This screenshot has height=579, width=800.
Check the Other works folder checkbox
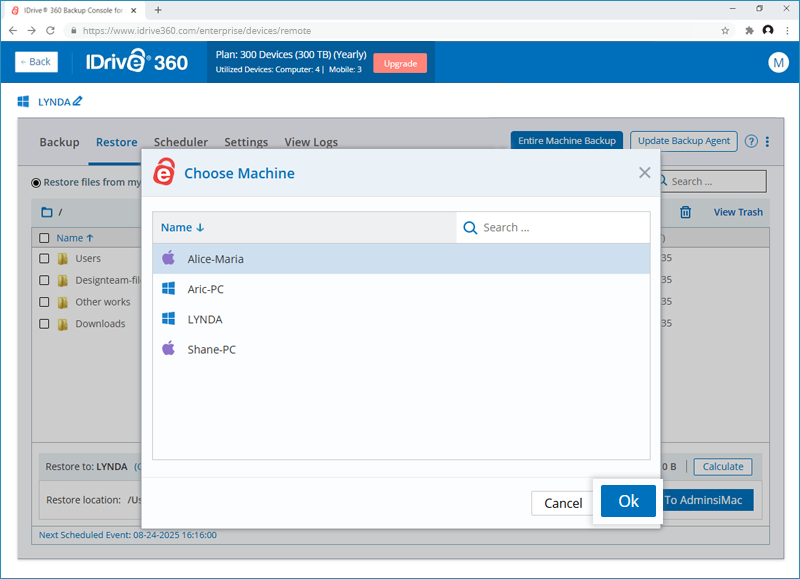pyautogui.click(x=44, y=302)
